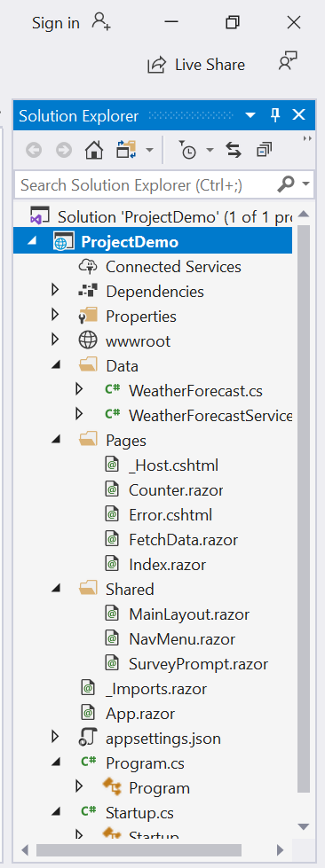Image resolution: width=325 pixels, height=868 pixels.
Task: Open search options dropdown arrow
Action: (x=306, y=184)
